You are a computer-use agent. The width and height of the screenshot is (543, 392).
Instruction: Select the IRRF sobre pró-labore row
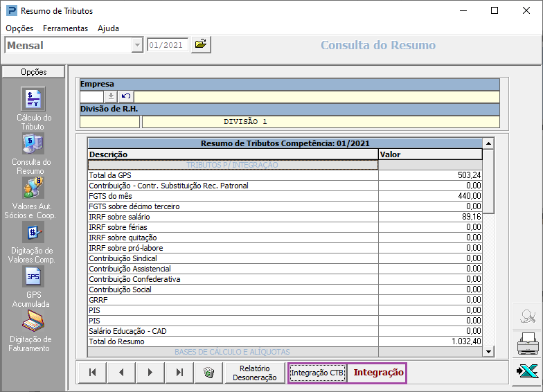coord(285,248)
